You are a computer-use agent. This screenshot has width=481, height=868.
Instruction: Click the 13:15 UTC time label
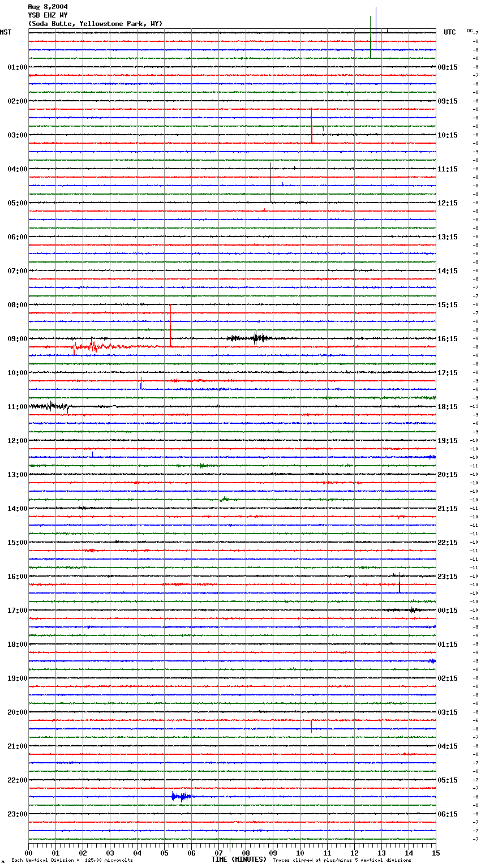click(x=448, y=237)
